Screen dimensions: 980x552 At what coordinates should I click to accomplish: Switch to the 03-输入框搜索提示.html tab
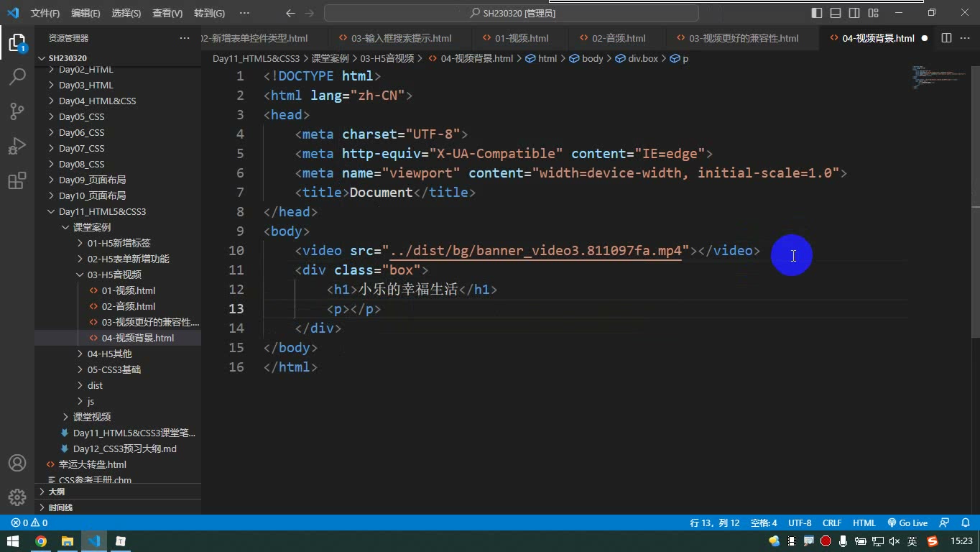pos(400,38)
